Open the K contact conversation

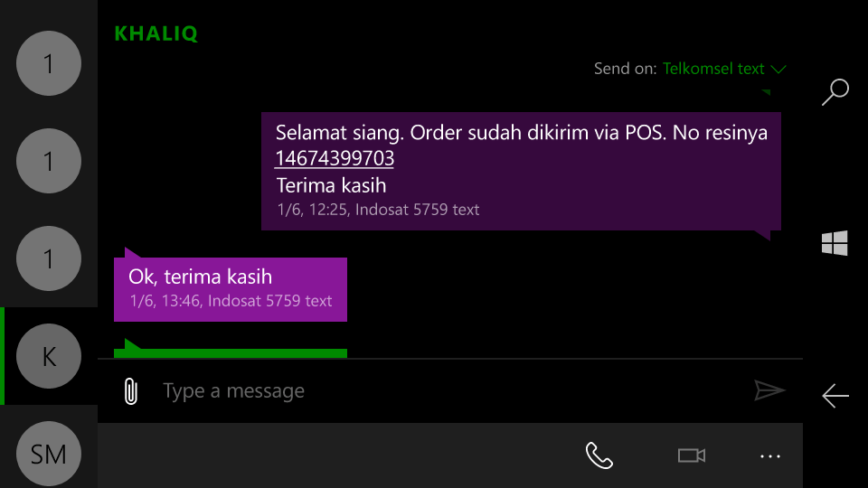tap(49, 356)
